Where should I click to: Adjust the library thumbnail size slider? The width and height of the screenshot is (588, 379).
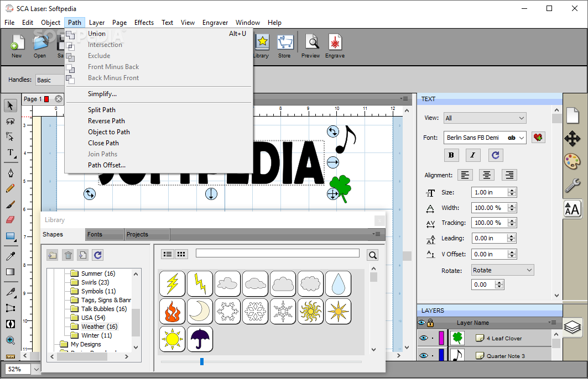(202, 361)
